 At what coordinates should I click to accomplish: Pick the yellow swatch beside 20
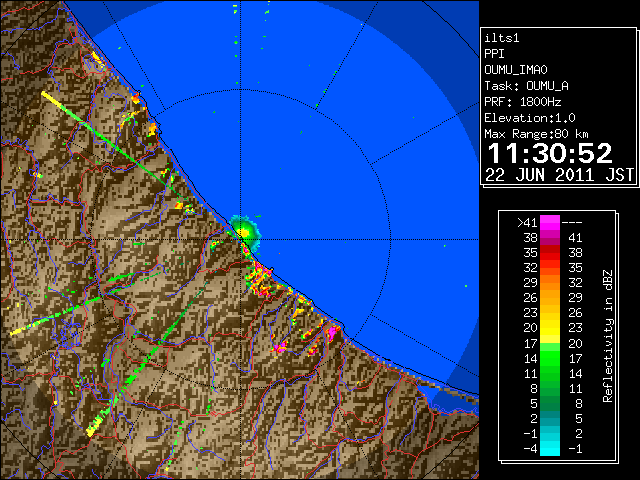(x=550, y=328)
